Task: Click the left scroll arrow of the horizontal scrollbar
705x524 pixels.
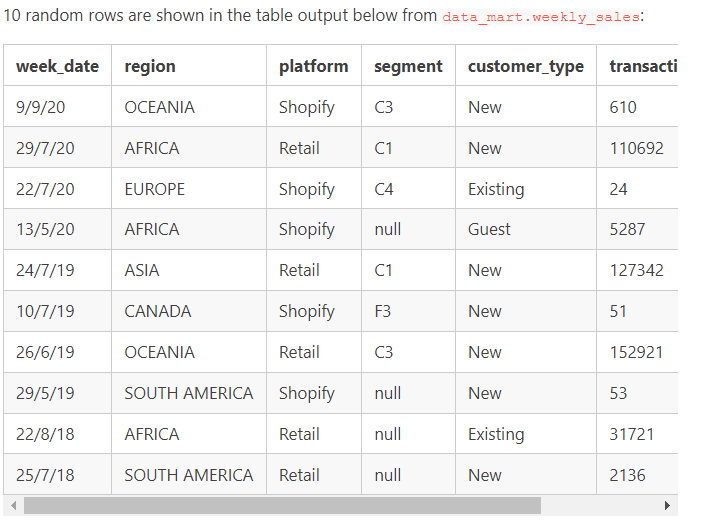Action: (x=13, y=506)
